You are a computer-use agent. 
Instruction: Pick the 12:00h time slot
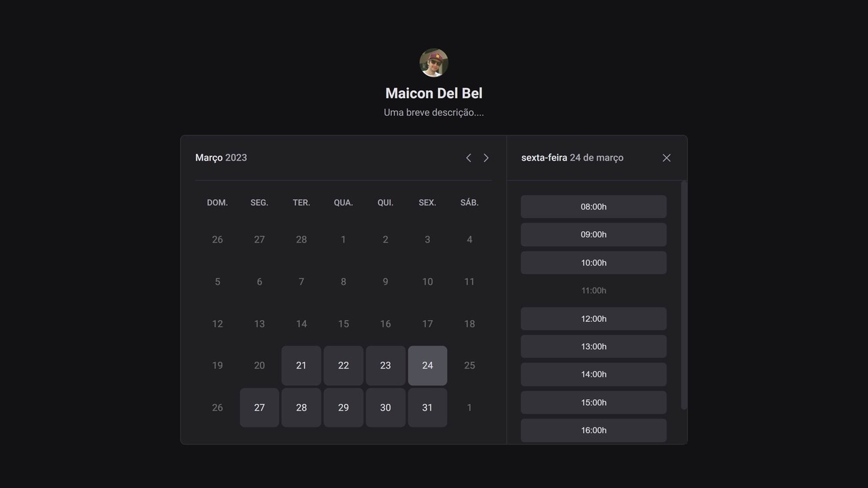click(593, 319)
